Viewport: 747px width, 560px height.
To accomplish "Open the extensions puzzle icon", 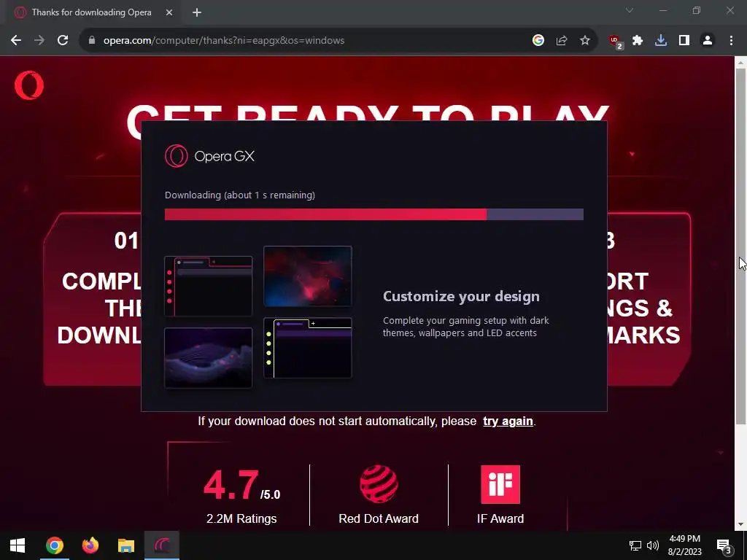I will click(638, 41).
